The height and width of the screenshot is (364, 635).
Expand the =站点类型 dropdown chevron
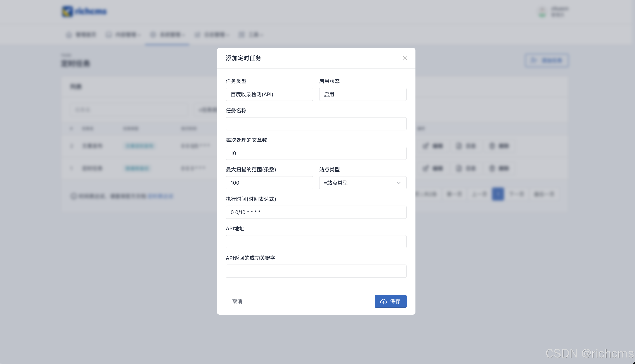pos(398,183)
